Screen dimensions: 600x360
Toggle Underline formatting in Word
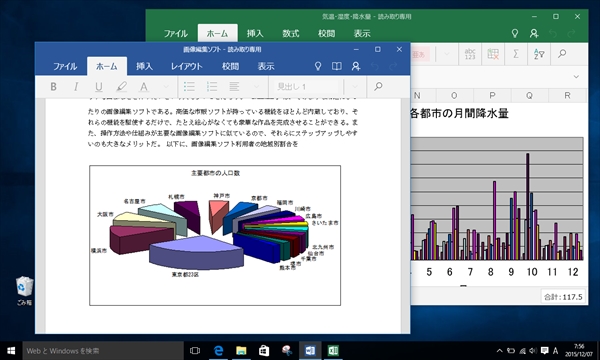[x=99, y=87]
